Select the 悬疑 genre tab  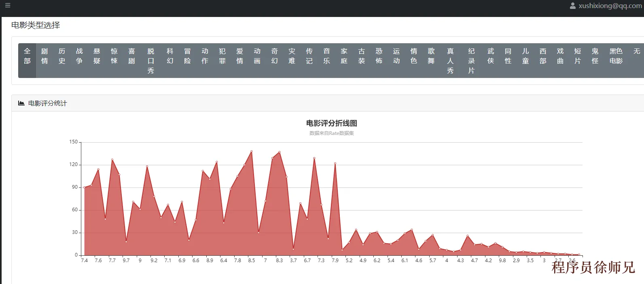[97, 61]
